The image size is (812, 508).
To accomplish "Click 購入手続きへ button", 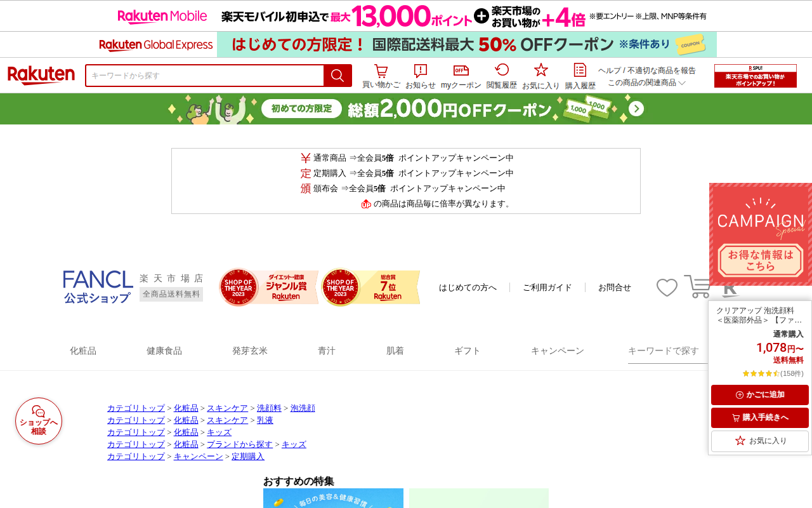I will 760,418.
